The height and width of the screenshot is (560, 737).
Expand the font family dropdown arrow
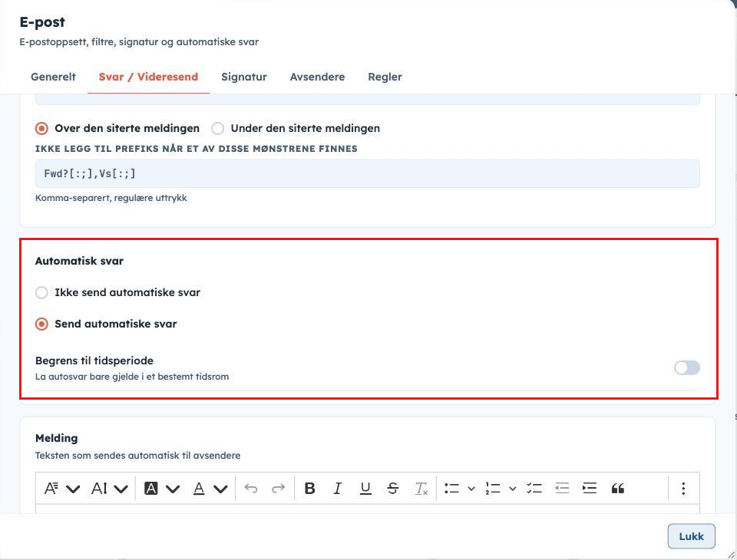73,489
